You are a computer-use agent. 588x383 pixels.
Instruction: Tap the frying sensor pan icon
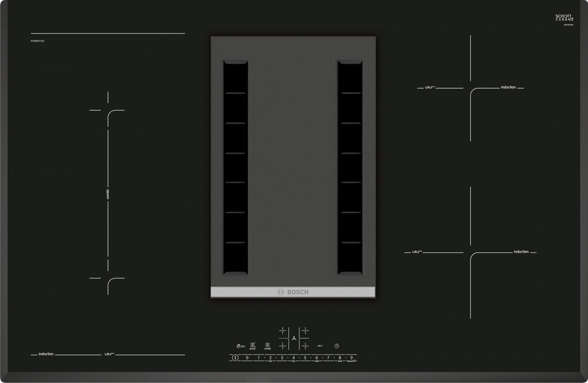point(240,346)
